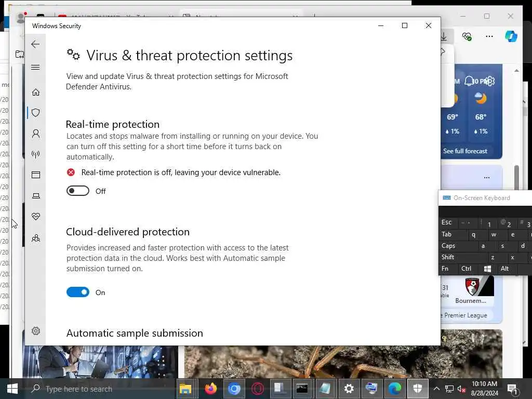Click the cybersecurity news image thumbnail

tap(100, 362)
